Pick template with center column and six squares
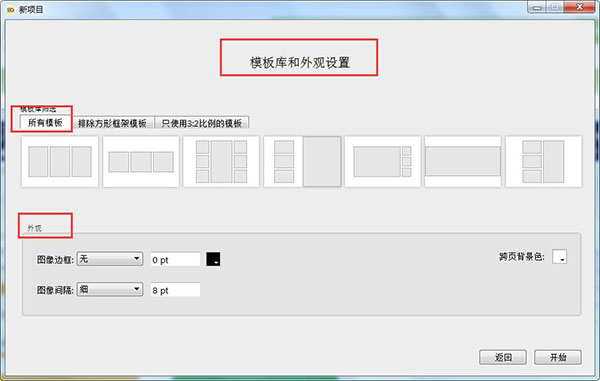This screenshot has width=600, height=381. 221,161
